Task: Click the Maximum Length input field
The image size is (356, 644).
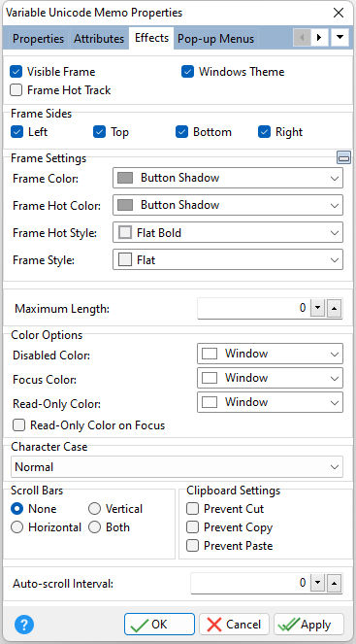Action: coord(253,309)
